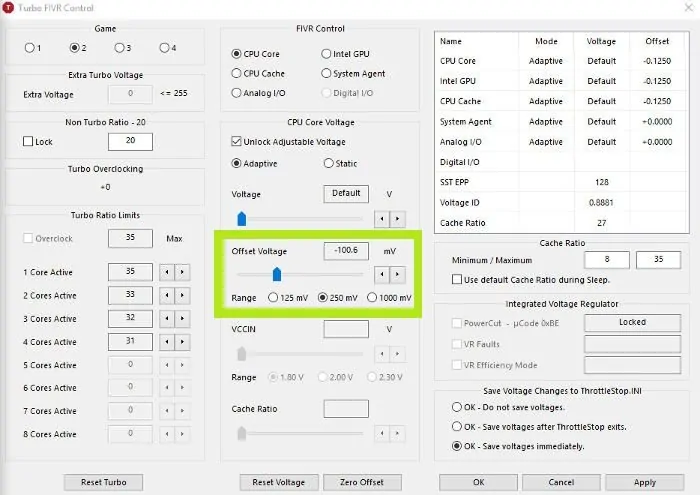Viewport: 700px width, 495px height.
Task: Enable default Cache Ratio during Sleep
Action: [457, 280]
